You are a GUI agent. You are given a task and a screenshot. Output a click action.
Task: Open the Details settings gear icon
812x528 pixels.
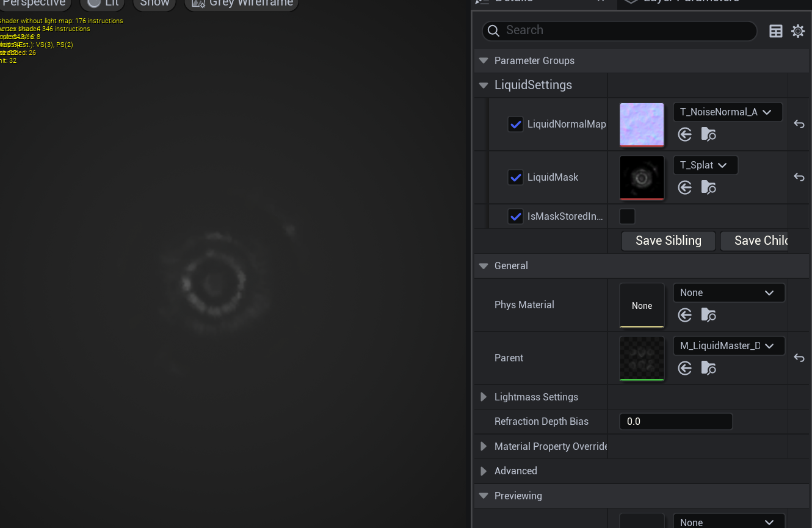tap(798, 31)
